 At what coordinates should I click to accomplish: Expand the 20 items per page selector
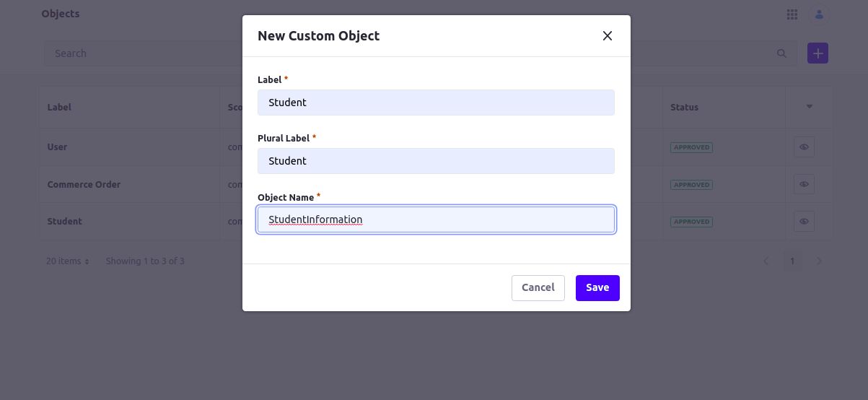click(x=68, y=261)
